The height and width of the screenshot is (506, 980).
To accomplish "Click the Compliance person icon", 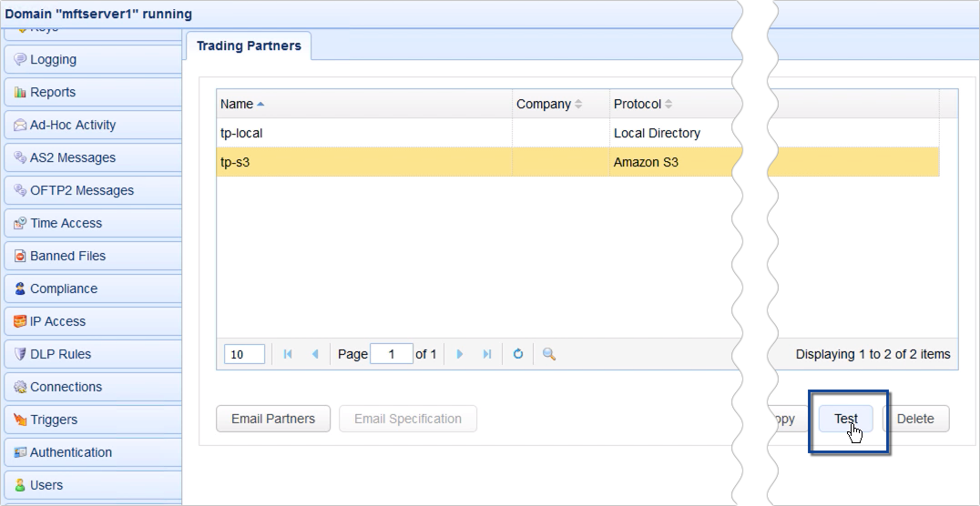I will pos(20,288).
